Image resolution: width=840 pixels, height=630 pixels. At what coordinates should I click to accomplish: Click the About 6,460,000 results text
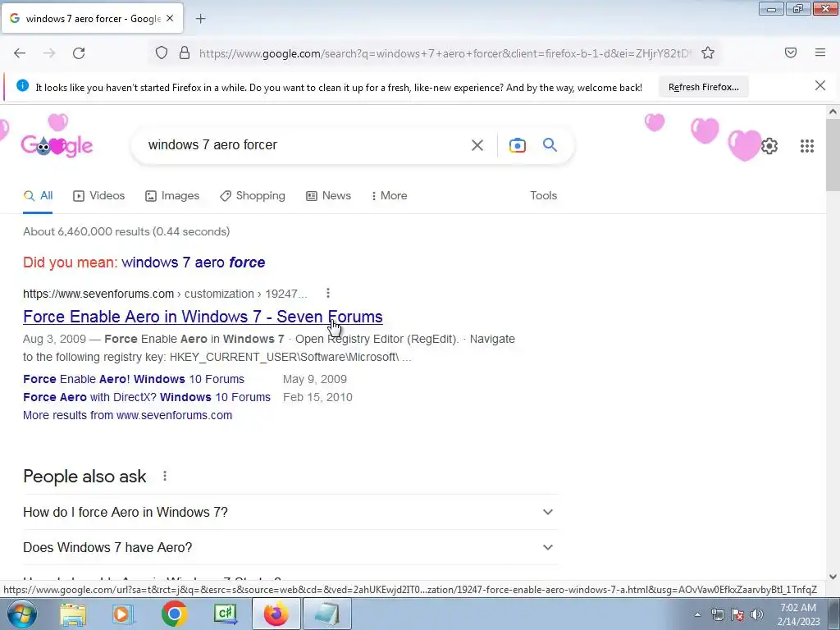(x=126, y=232)
